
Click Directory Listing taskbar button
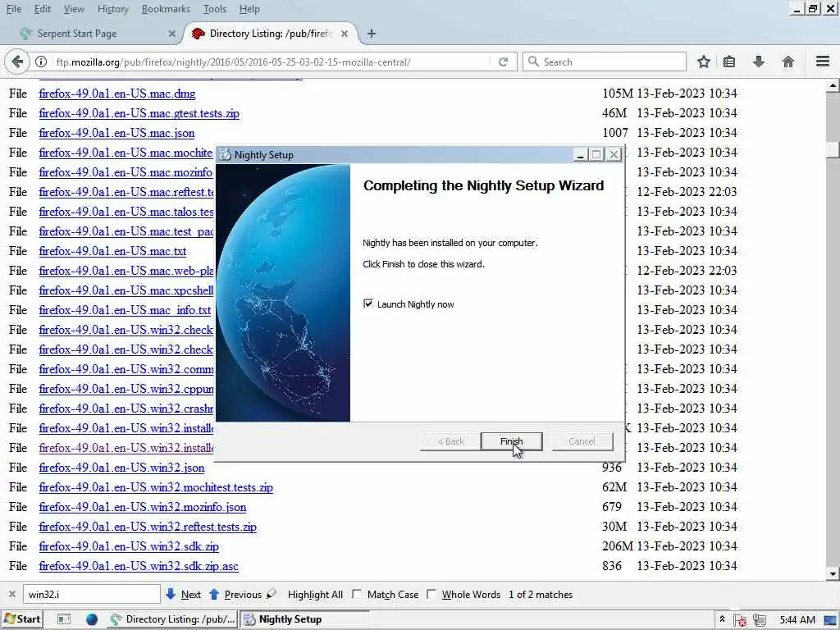tap(172, 619)
